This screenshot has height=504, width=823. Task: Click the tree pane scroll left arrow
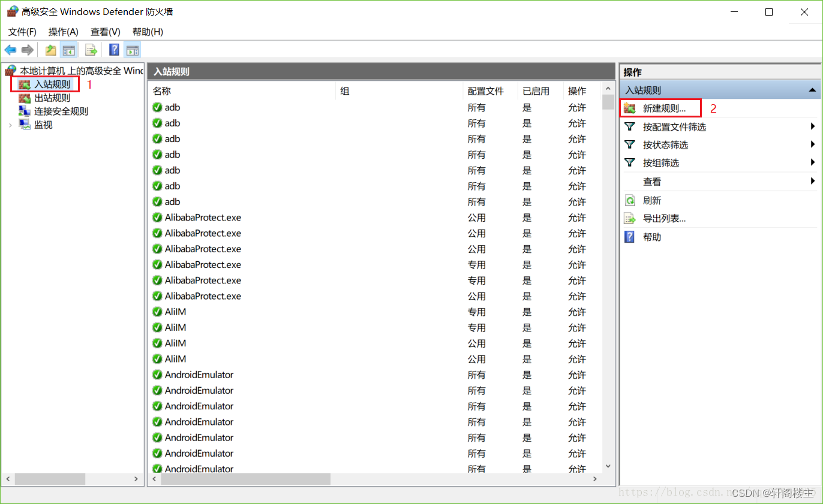8,479
